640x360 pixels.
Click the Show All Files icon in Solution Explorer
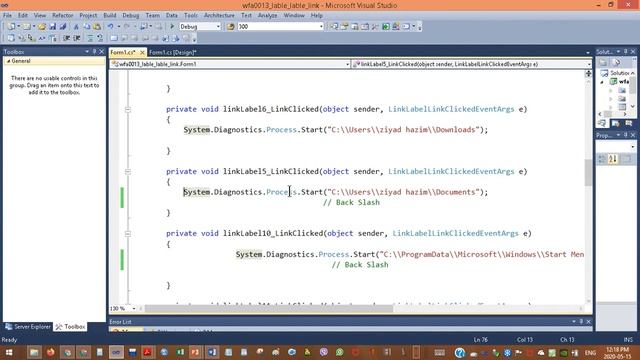617,62
